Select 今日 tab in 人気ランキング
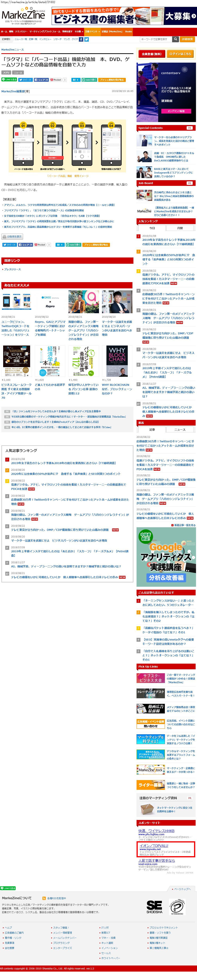Viewport: 197px width, 980px height. tap(152, 228)
